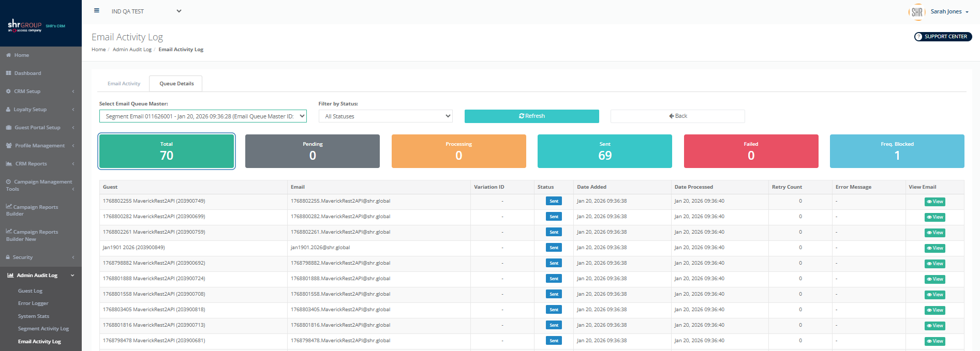Open Segment Activity Log item

[x=43, y=329]
